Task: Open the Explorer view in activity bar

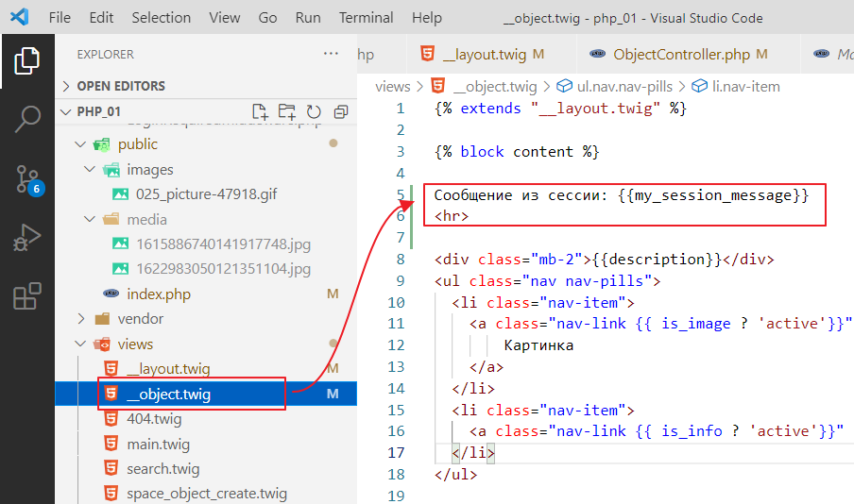Action: [26, 62]
